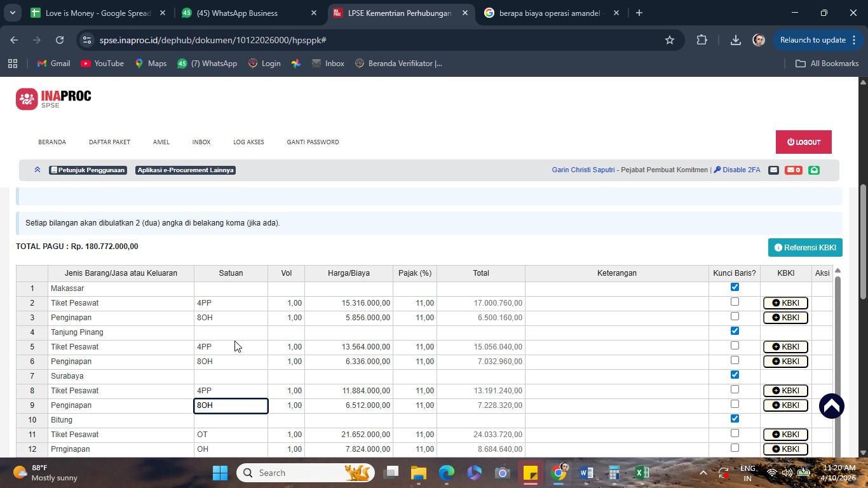Open Gmail bookmark
Viewport: 868px width, 488px height.
(53, 64)
